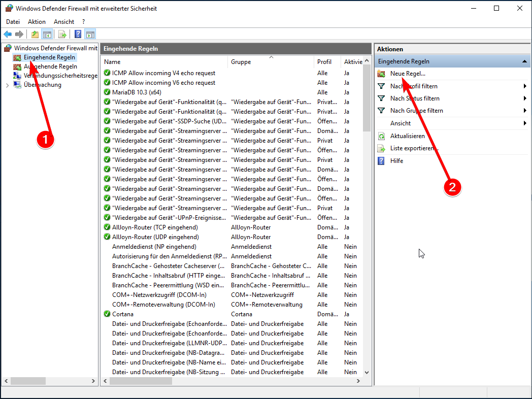Click the green check of AllJoyn-Router (UDP eingehend)
Viewport: 532px width, 399px height.
(107, 237)
